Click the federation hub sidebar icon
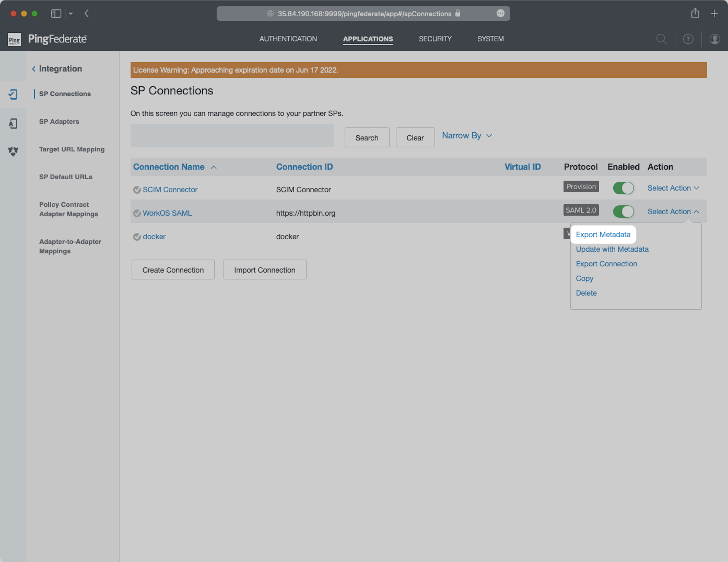This screenshot has width=728, height=562. coord(13,151)
